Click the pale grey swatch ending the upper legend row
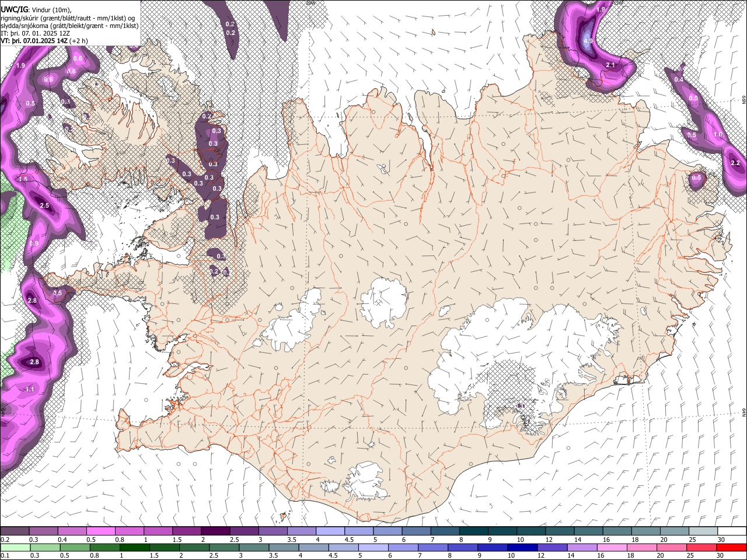The image size is (747, 560). click(x=703, y=531)
